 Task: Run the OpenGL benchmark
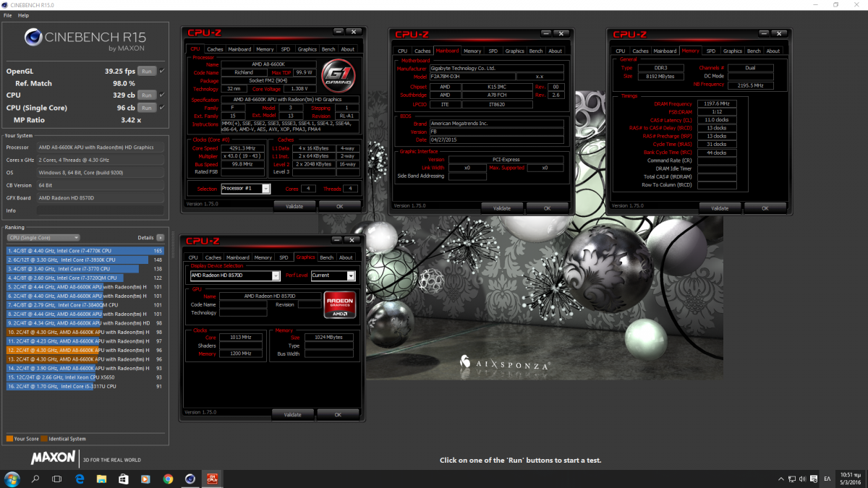[147, 71]
